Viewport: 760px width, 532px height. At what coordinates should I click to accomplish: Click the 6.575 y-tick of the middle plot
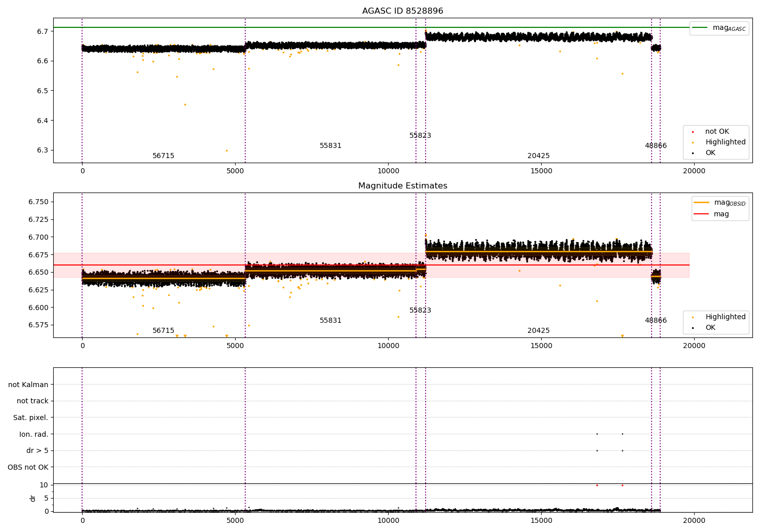[x=39, y=325]
